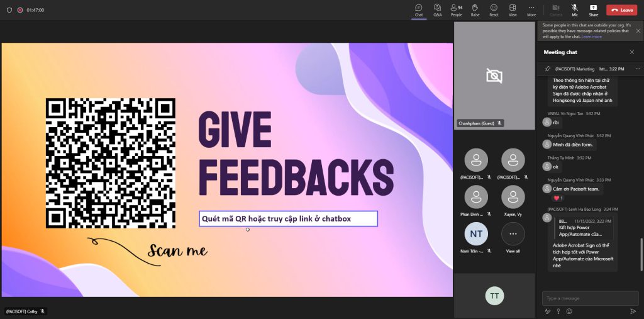Click the 'Mình đã điền form.' message
The image size is (644, 319).
[574, 144]
